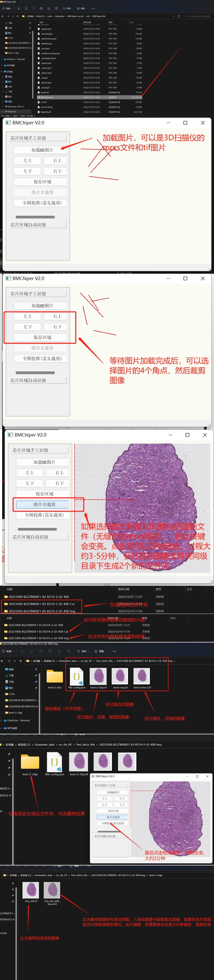214x980 pixels.
Task: Select Data (D:) drive in sidebar
Action: pos(12,111)
